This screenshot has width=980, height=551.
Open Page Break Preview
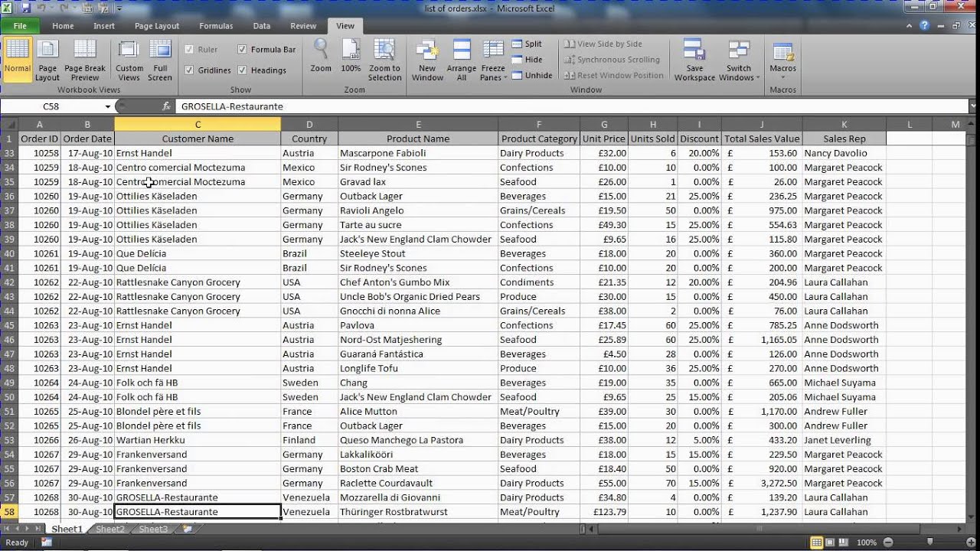click(x=85, y=60)
